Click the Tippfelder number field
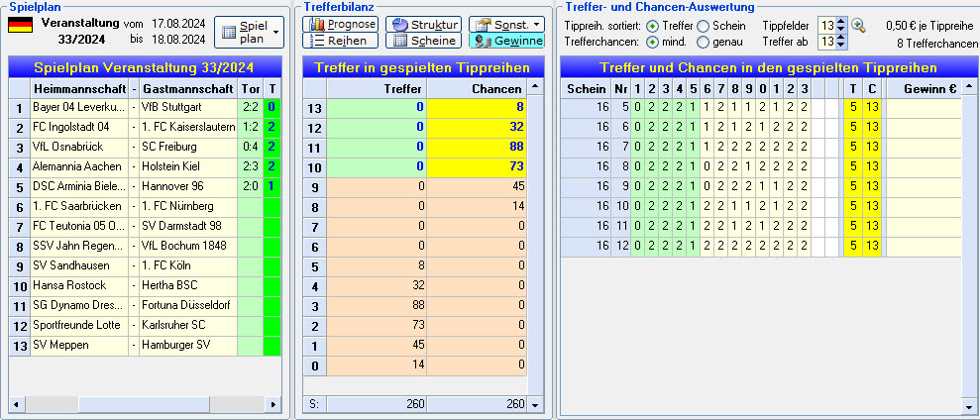 (x=827, y=26)
